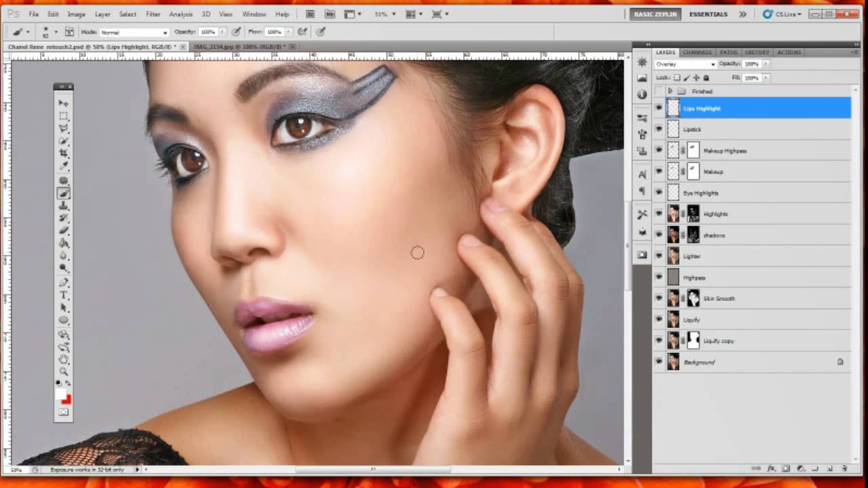Image resolution: width=868 pixels, height=488 pixels.
Task: Toggle lock transparent pixels
Action: click(x=677, y=78)
